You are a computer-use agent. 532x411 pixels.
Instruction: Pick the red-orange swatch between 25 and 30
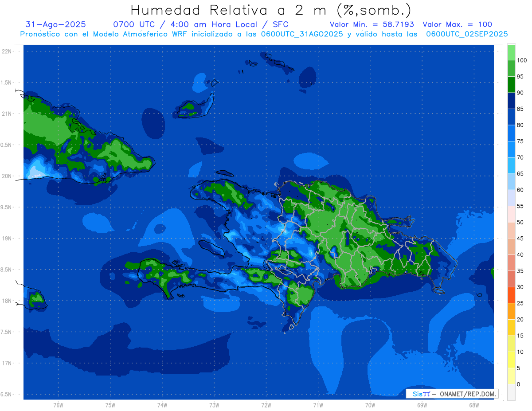(x=511, y=295)
